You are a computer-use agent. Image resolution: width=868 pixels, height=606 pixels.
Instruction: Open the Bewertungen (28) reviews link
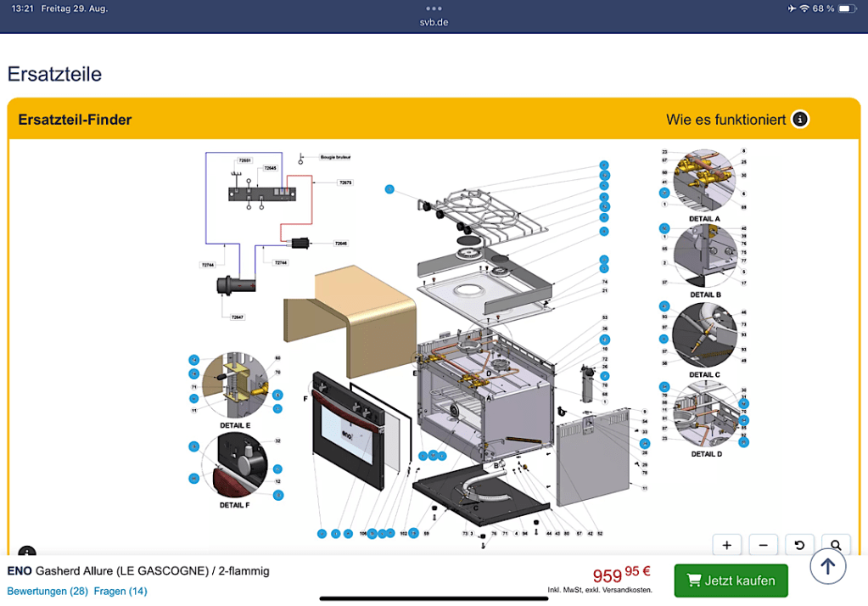(48, 591)
